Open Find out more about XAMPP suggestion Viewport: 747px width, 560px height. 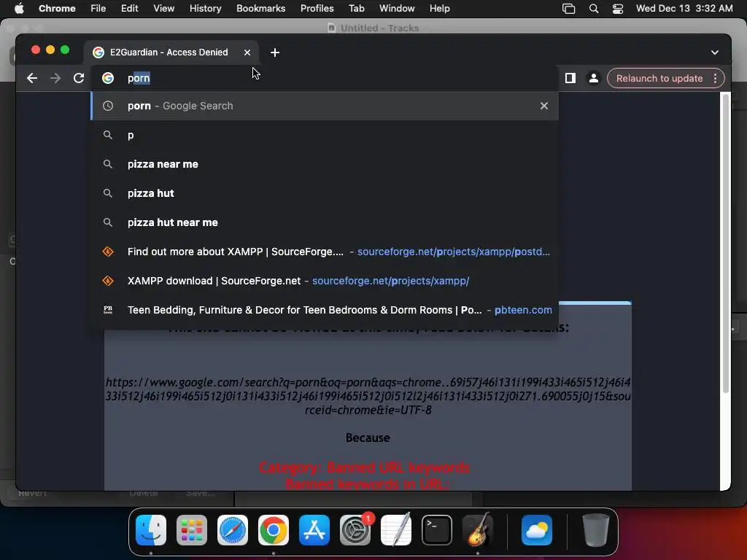[325, 252]
